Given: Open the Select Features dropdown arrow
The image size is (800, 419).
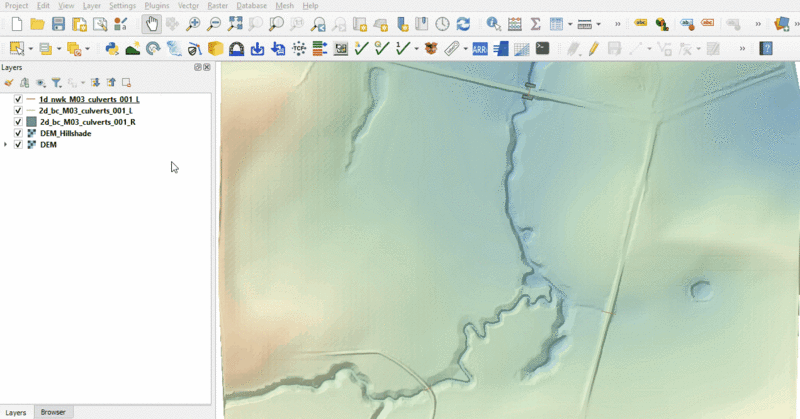Looking at the screenshot, I should pyautogui.click(x=31, y=48).
